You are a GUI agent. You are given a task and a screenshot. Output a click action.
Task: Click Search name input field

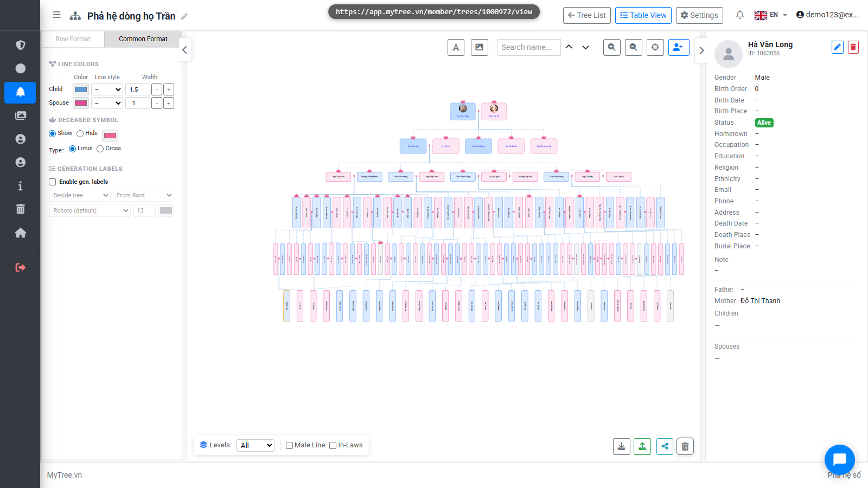click(529, 47)
